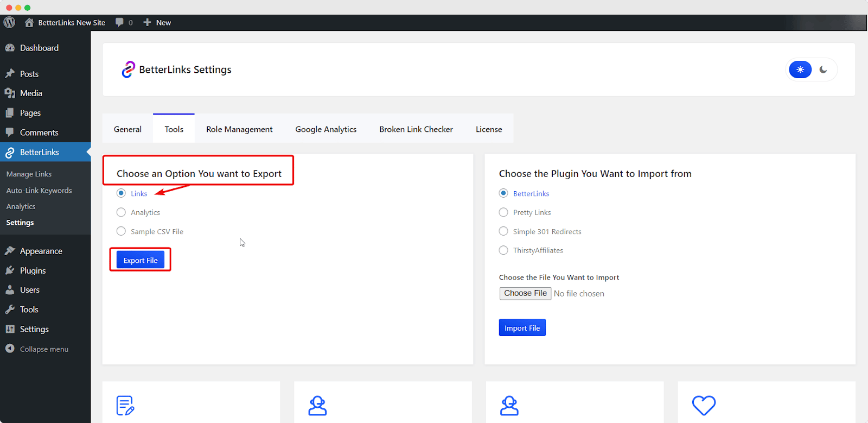Open the Comments sidebar menu
The image size is (868, 423).
pyautogui.click(x=45, y=132)
